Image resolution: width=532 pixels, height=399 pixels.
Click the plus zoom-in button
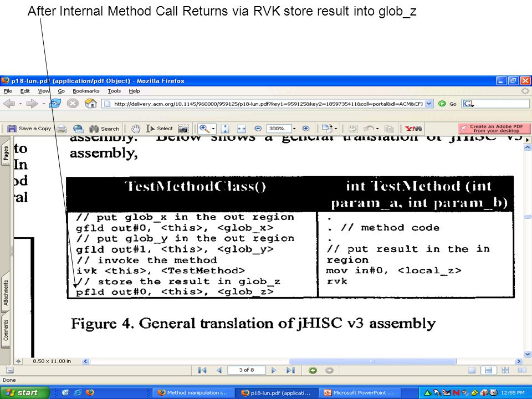306,128
